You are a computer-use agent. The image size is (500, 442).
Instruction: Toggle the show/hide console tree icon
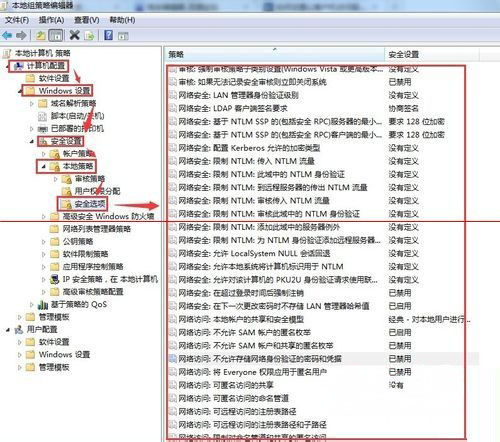pyautogui.click(x=56, y=35)
